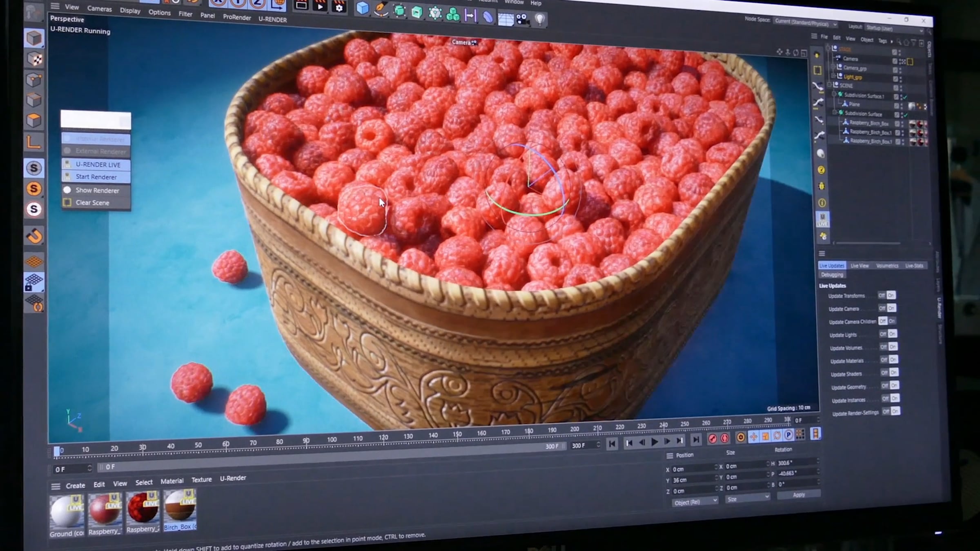Render to Picture Viewer play clapperboard

(320, 6)
